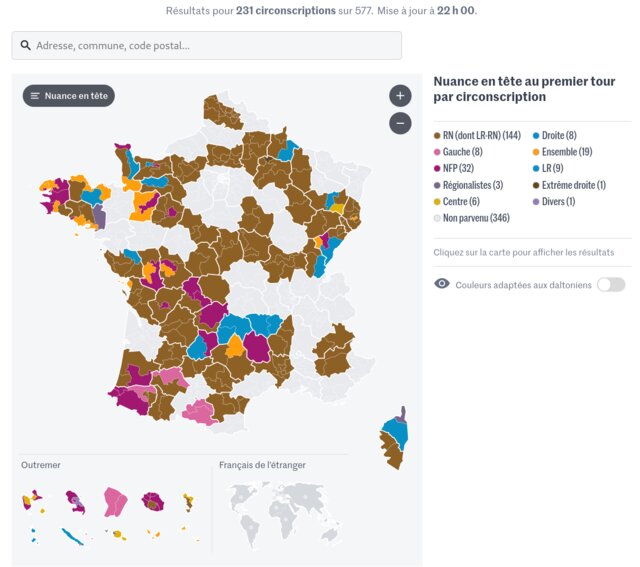Toggle the colorblind-friendly colors switch
640x567 pixels.
pyautogui.click(x=610, y=284)
